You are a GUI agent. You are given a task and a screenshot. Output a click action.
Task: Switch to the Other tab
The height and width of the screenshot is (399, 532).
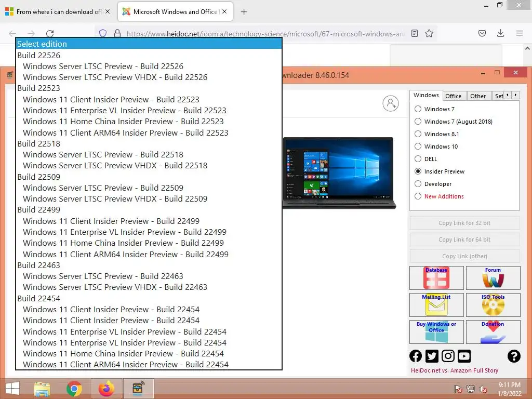[478, 96]
